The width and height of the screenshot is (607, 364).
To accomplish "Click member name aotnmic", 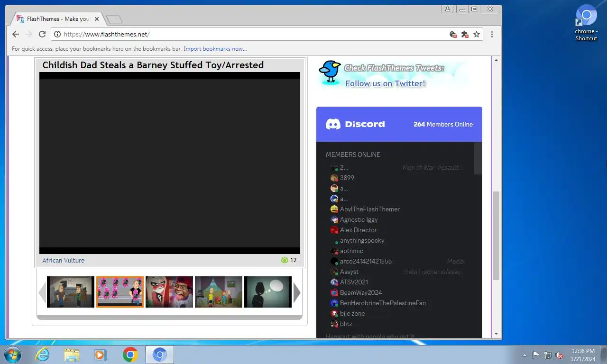I will [x=351, y=251].
